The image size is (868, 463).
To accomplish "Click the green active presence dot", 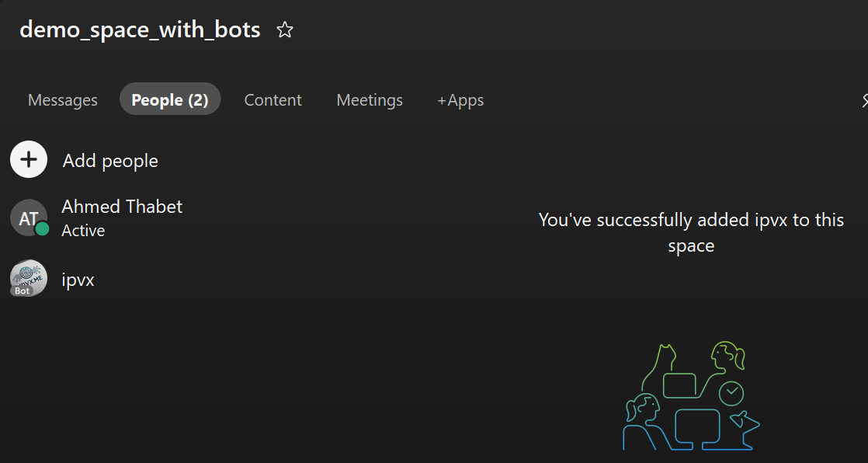I will 42,229.
